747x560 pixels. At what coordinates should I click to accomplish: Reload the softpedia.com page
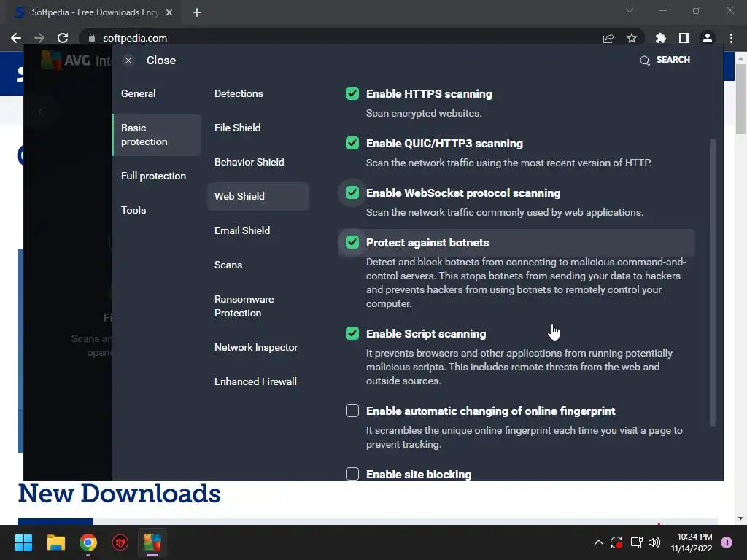63,38
